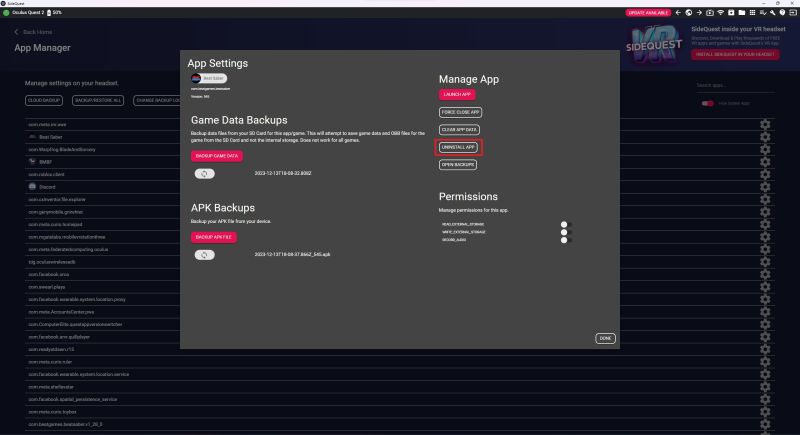
Task: Click Backup APK File button
Action: point(214,237)
